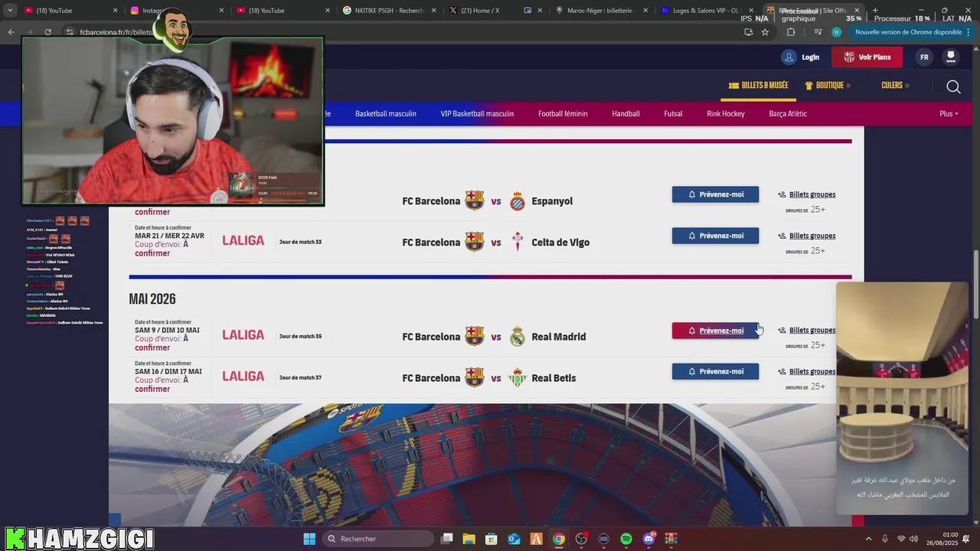
Task: Click Prévenez-moi for Celta de Vigo match
Action: click(x=715, y=236)
